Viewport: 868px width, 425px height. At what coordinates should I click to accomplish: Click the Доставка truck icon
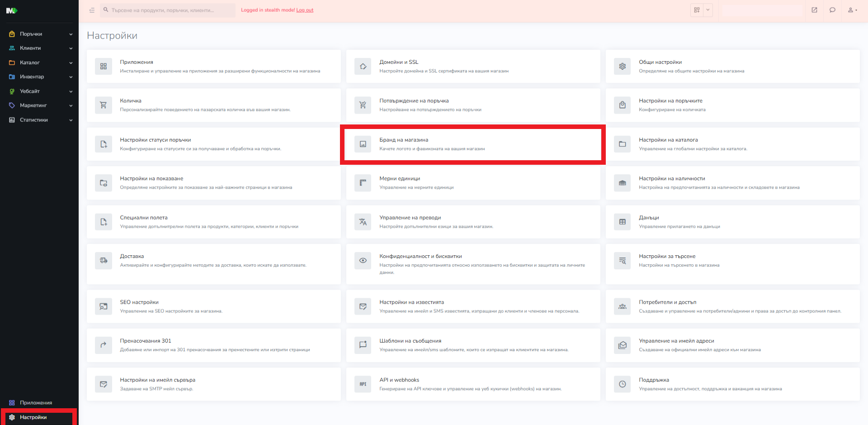pyautogui.click(x=104, y=261)
